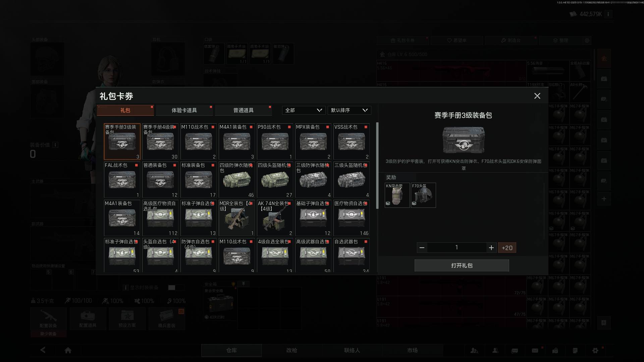Close the 礼包卡券 dialog
Screen dimensions: 644x362
click(x=537, y=96)
